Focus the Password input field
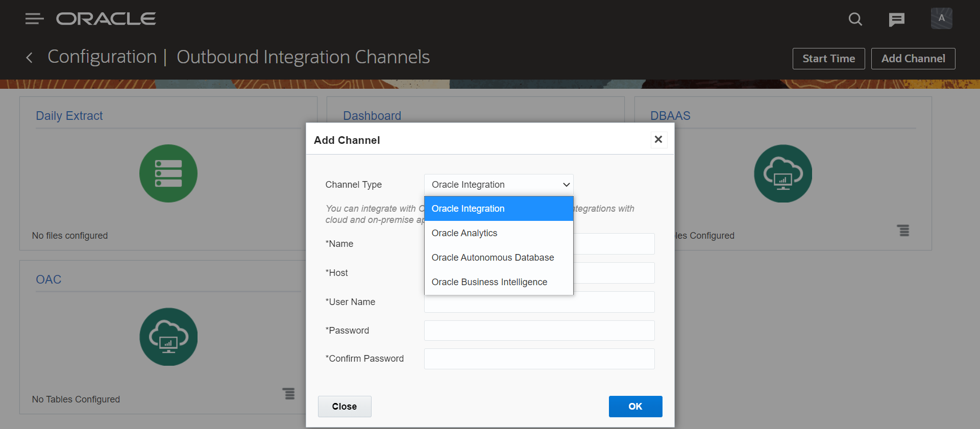 pyautogui.click(x=539, y=331)
